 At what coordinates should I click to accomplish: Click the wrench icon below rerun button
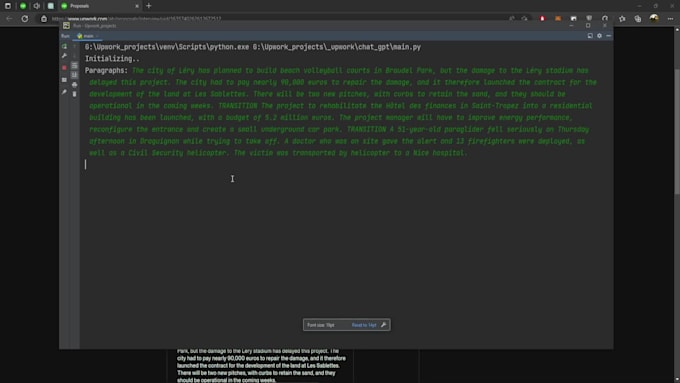pos(64,56)
